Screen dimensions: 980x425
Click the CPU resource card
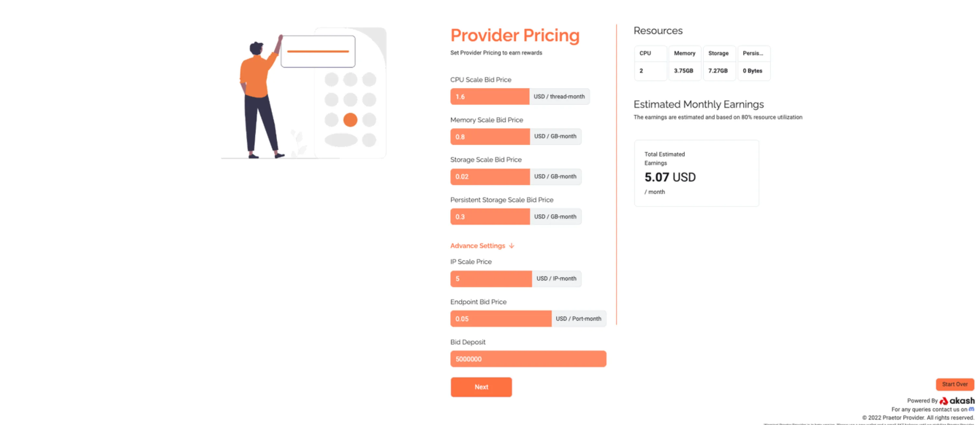[x=650, y=63]
